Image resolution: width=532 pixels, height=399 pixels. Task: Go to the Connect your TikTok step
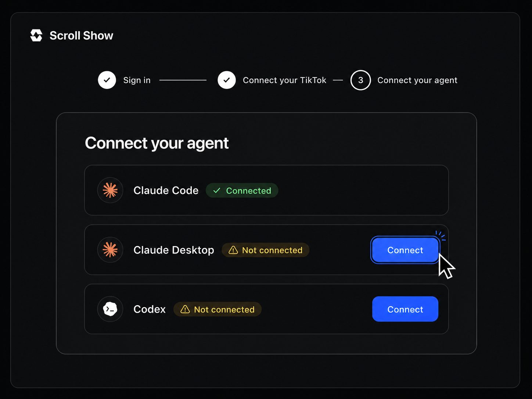point(284,80)
